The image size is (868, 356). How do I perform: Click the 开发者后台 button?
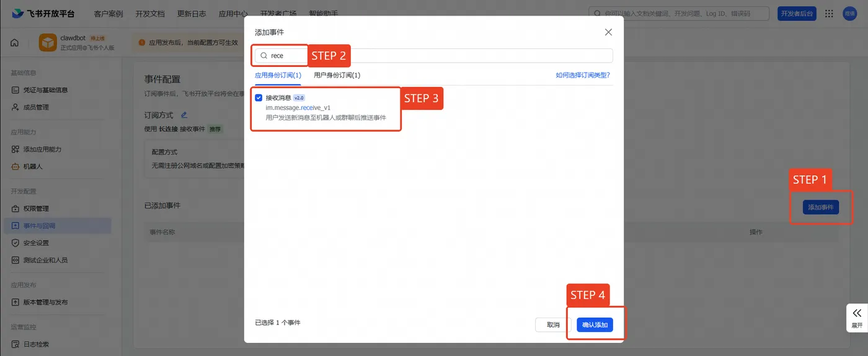(x=797, y=14)
